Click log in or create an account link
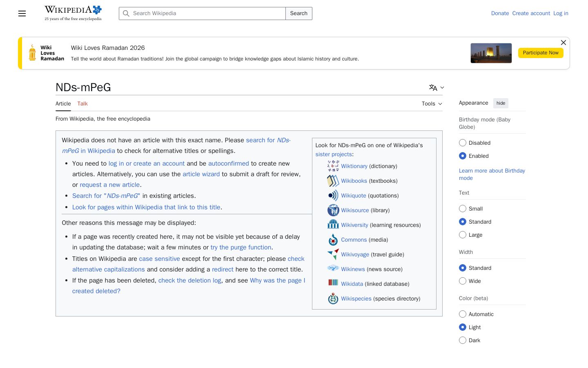588x368 pixels. (147, 164)
